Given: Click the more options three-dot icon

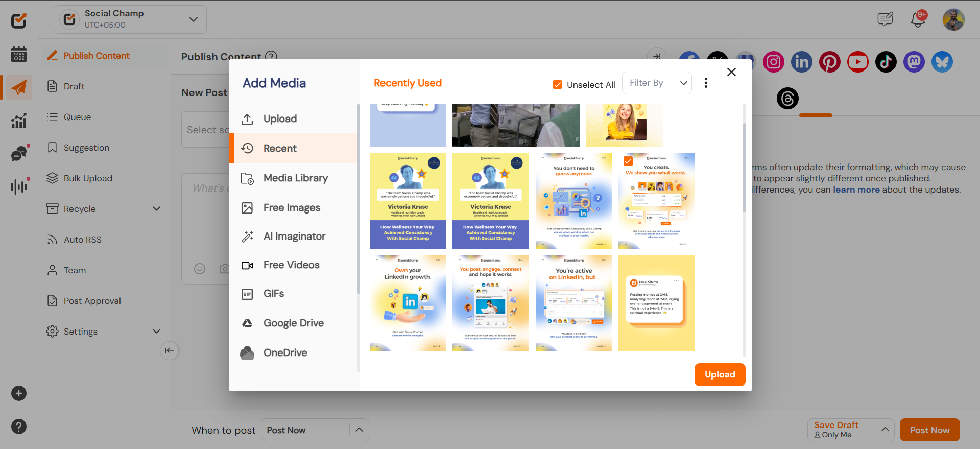Looking at the screenshot, I should (706, 83).
